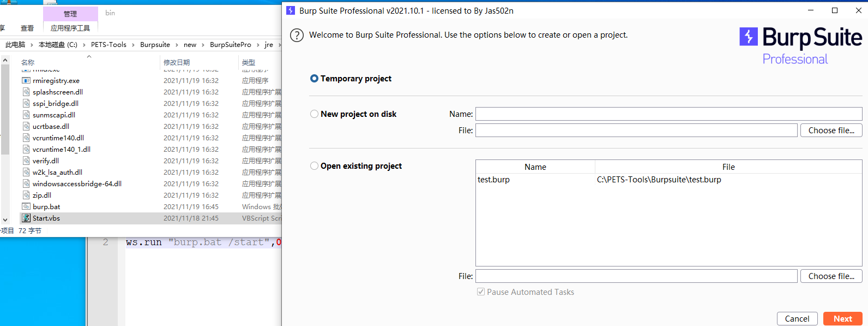Click the help question mark icon
This screenshot has height=326, width=868.
click(297, 35)
